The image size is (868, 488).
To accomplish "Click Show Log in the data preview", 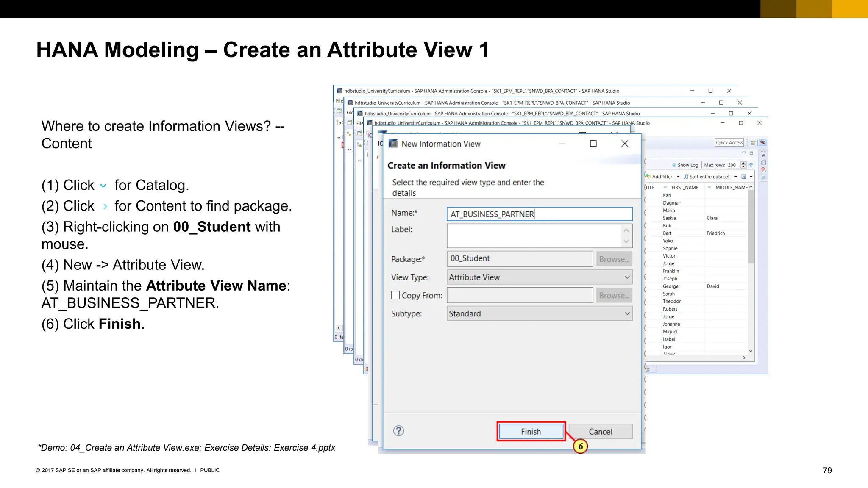I will tap(685, 165).
